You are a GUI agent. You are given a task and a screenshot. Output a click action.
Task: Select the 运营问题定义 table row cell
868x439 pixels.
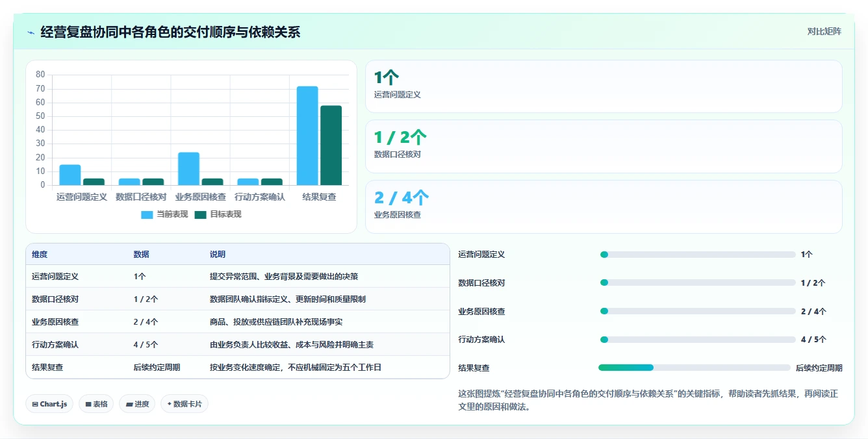pos(55,276)
